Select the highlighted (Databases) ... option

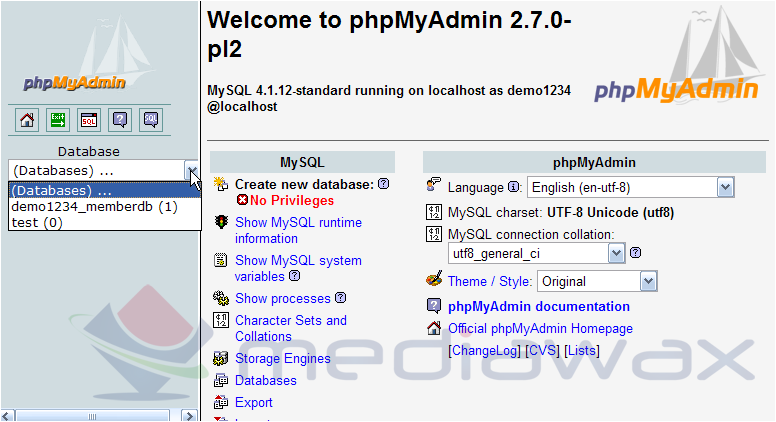point(105,190)
